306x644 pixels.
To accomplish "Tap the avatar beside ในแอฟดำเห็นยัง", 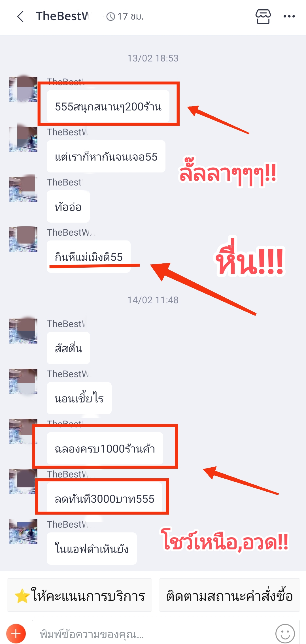I will click(x=23, y=532).
